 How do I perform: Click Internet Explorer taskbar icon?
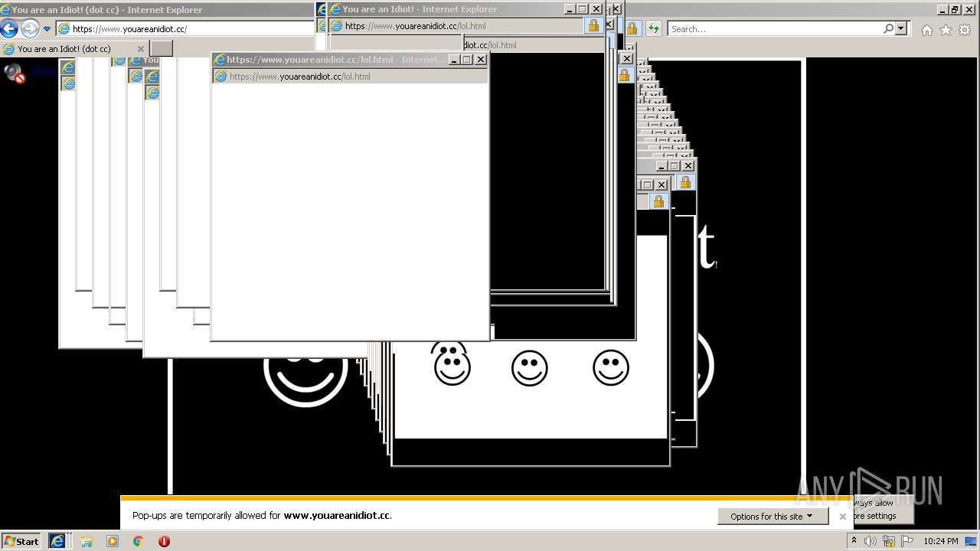point(57,541)
